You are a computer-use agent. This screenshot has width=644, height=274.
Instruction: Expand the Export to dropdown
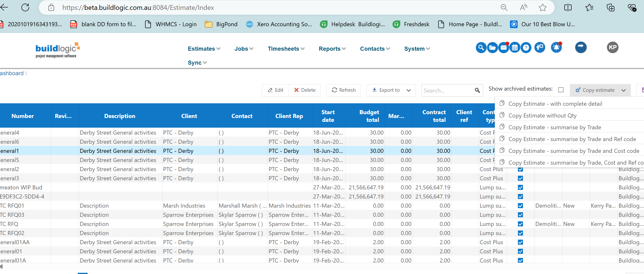pos(408,90)
